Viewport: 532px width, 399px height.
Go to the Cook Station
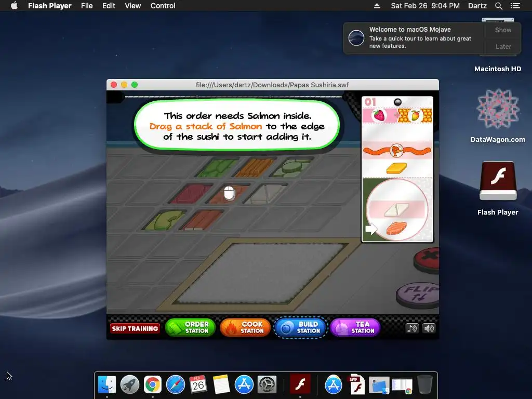245,328
